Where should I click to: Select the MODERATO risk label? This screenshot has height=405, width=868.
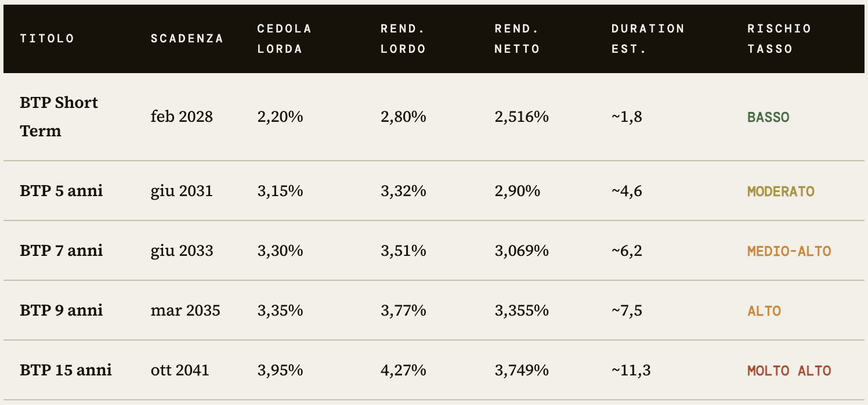coord(781,191)
